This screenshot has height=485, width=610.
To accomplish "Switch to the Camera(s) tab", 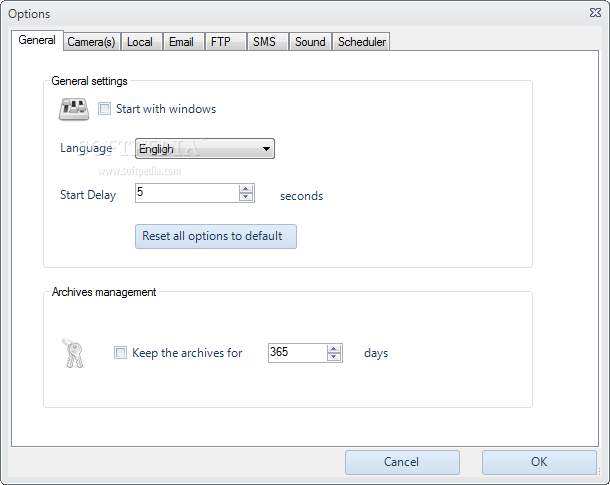I will (91, 42).
